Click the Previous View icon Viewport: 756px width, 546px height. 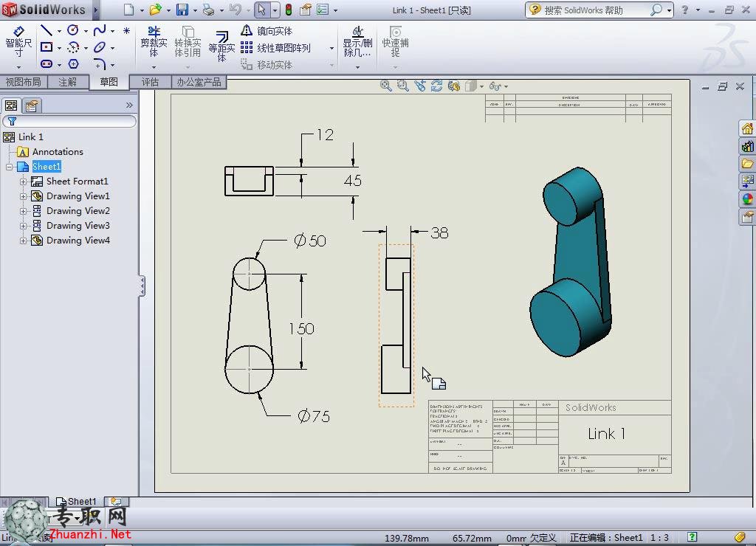pyautogui.click(x=419, y=86)
